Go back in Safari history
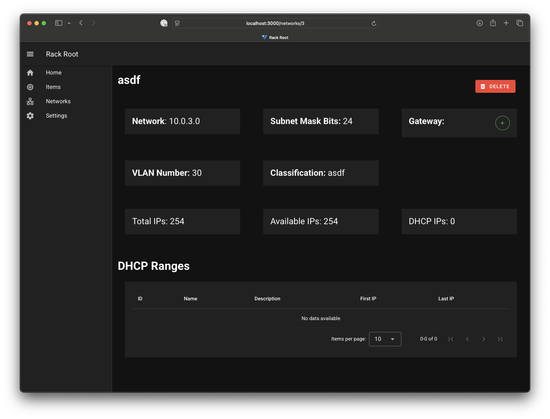550x419 pixels. (81, 23)
